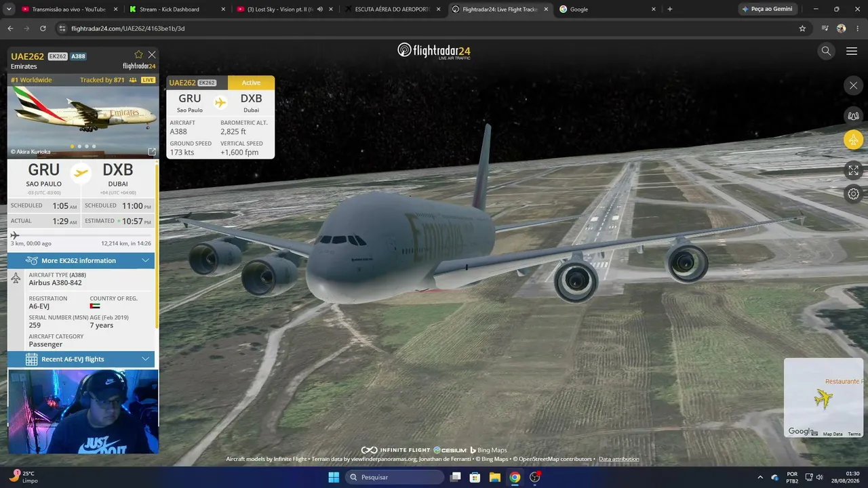The height and width of the screenshot is (488, 868).
Task: Open the tab search dropdown arrow
Action: (x=9, y=9)
